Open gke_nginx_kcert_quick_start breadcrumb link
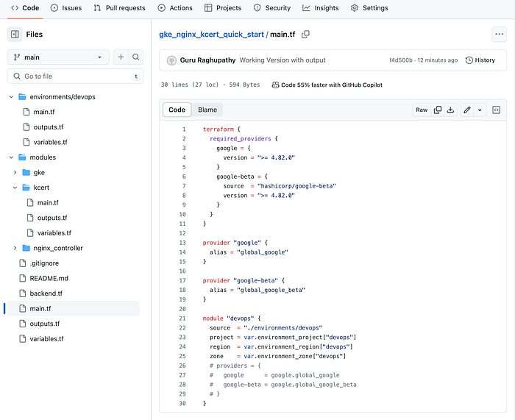 point(212,34)
